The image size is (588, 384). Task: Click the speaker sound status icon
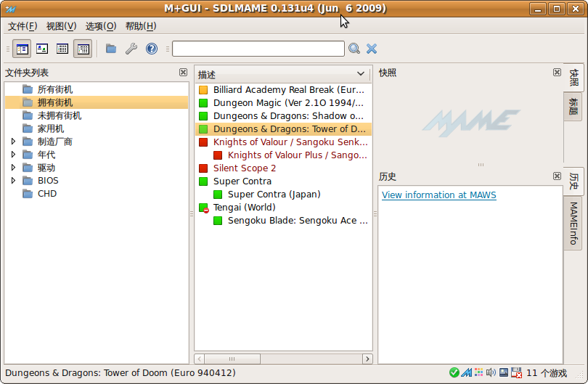491,372
